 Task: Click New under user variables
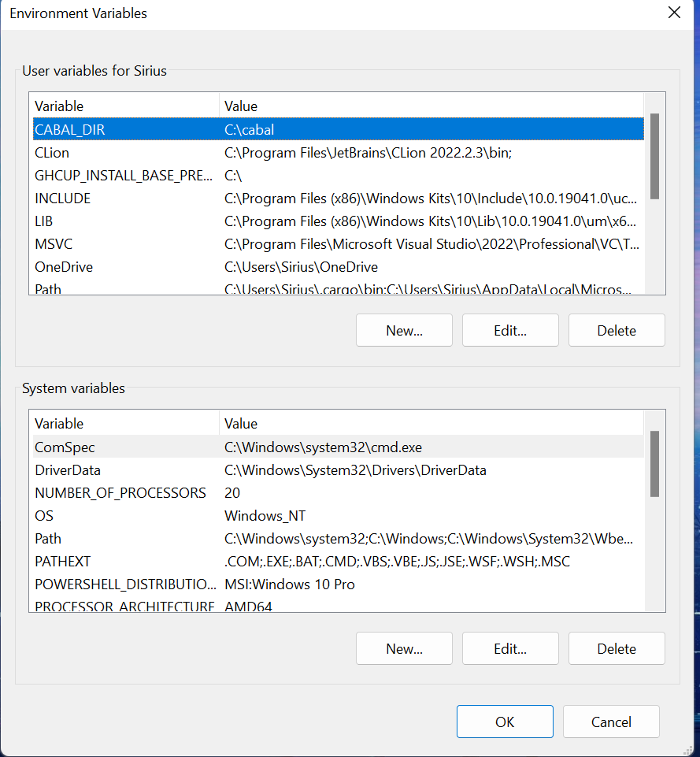click(x=404, y=330)
